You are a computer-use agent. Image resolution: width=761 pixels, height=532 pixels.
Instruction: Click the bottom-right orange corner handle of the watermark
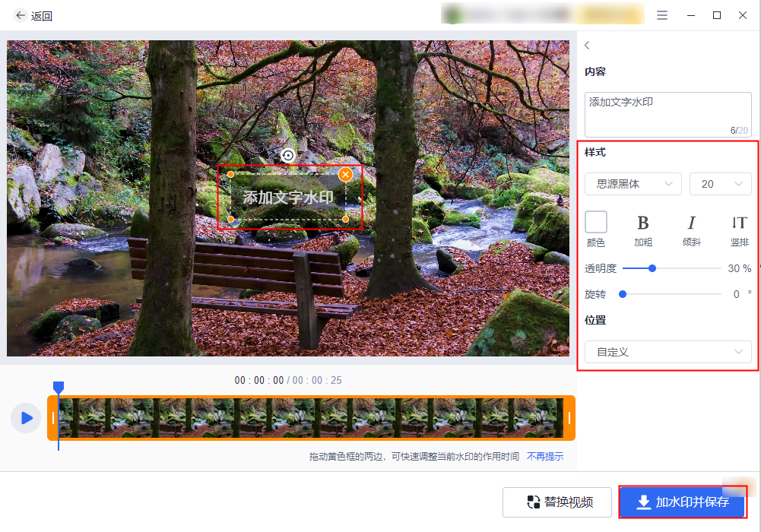coord(345,219)
